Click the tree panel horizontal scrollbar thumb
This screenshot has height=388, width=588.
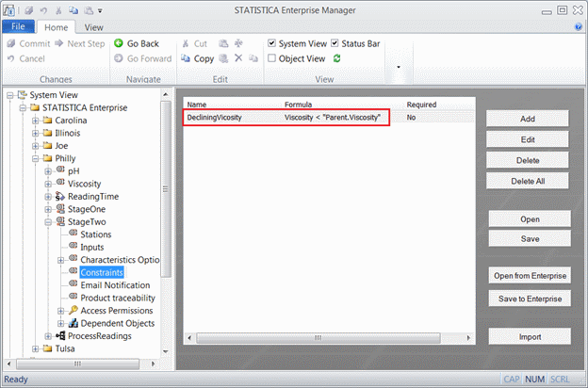[x=77, y=364]
